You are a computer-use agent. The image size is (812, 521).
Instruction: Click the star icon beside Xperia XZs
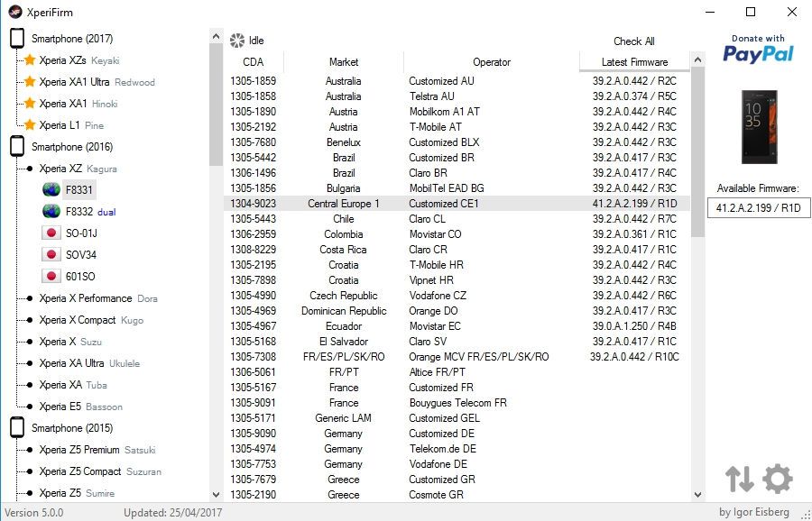[30, 60]
